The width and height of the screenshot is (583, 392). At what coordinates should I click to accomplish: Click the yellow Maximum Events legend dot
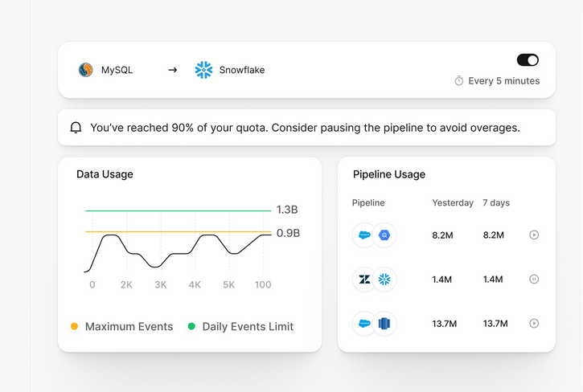[74, 326]
